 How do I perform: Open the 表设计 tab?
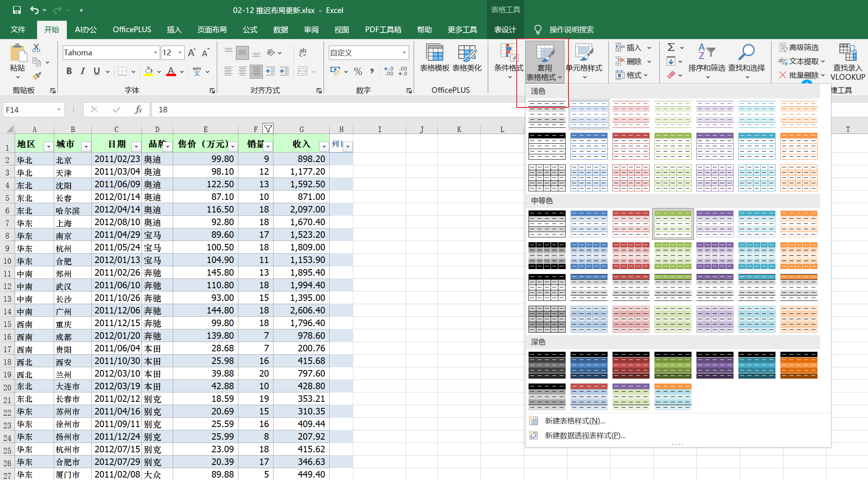[505, 30]
